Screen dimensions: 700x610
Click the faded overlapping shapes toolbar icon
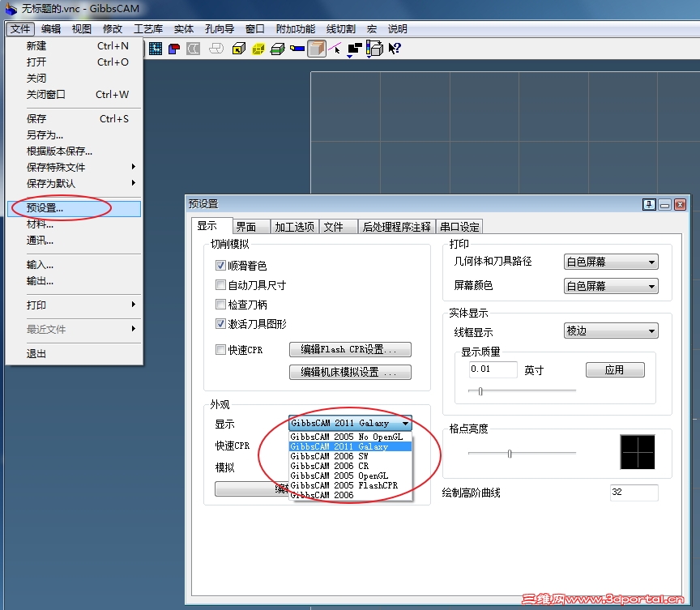(x=216, y=48)
